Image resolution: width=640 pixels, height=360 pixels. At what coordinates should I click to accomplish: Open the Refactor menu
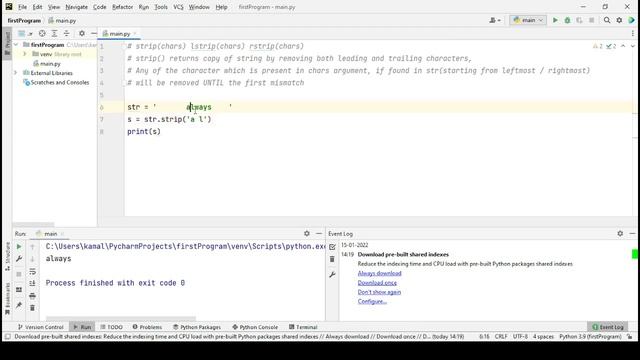point(122,7)
